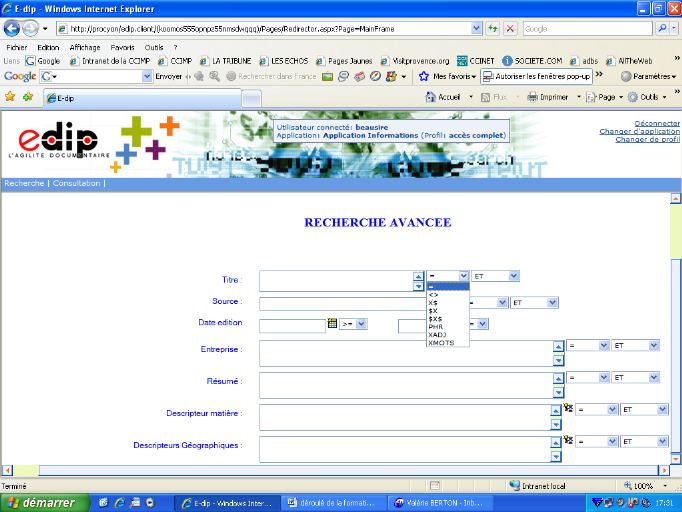682x512 pixels.
Task: Open the Titre operator dropdown arrow
Action: (463, 276)
